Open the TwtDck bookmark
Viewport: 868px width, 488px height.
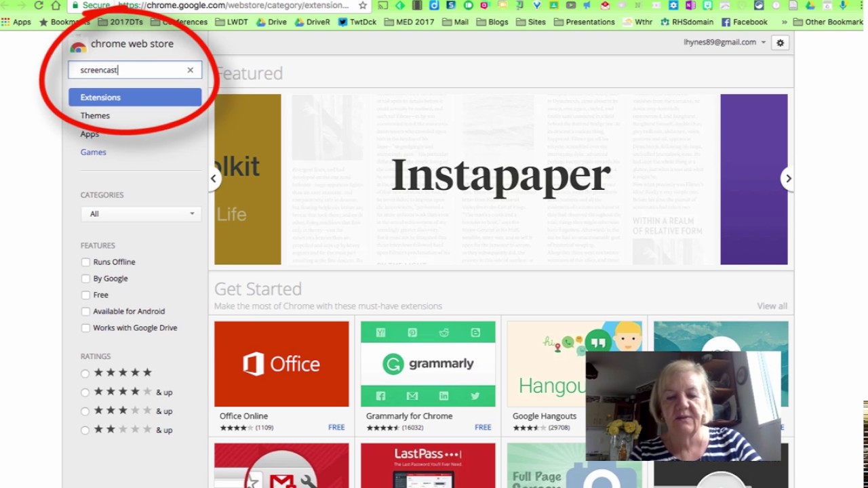pos(357,22)
